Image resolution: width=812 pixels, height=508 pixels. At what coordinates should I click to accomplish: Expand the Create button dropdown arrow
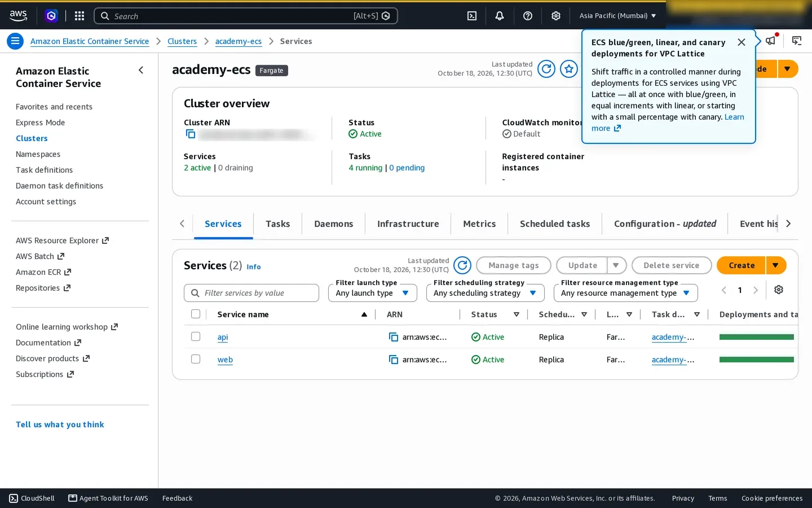(x=775, y=265)
